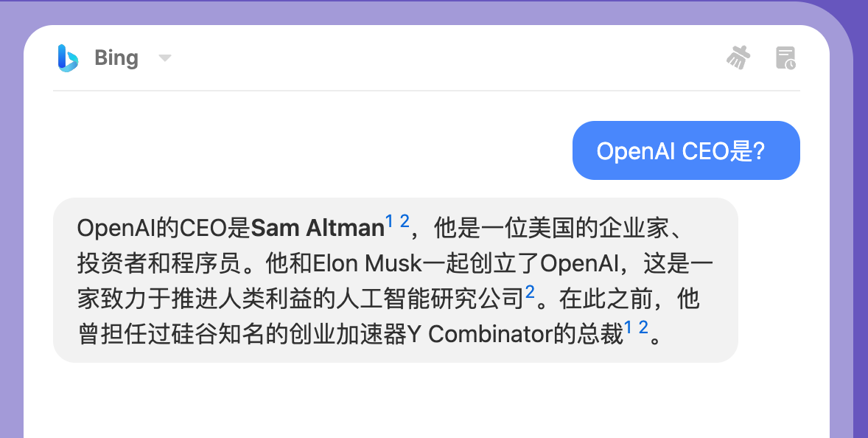Select the user message bubble "OpenAI CEO是?"
Viewport: 868px width, 438px height.
686,150
